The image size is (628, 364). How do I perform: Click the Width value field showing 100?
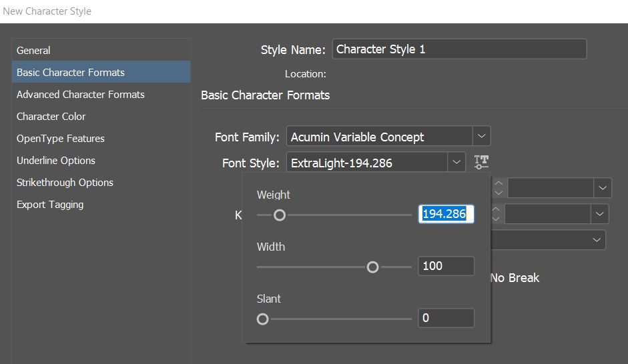(446, 266)
